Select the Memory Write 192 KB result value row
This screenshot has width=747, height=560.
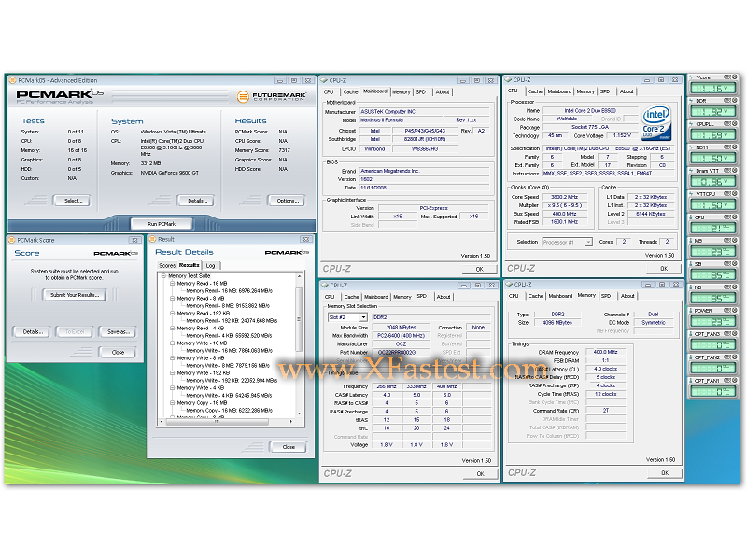tap(232, 381)
